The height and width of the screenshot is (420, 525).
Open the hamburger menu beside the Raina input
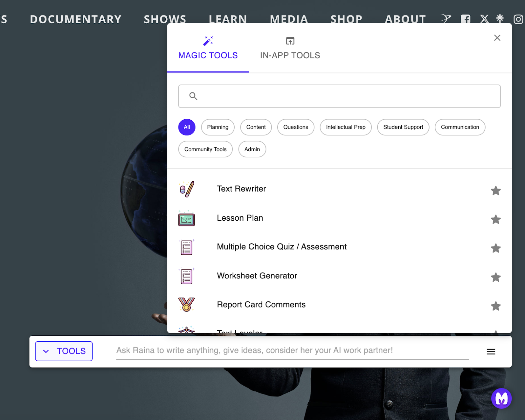491,351
